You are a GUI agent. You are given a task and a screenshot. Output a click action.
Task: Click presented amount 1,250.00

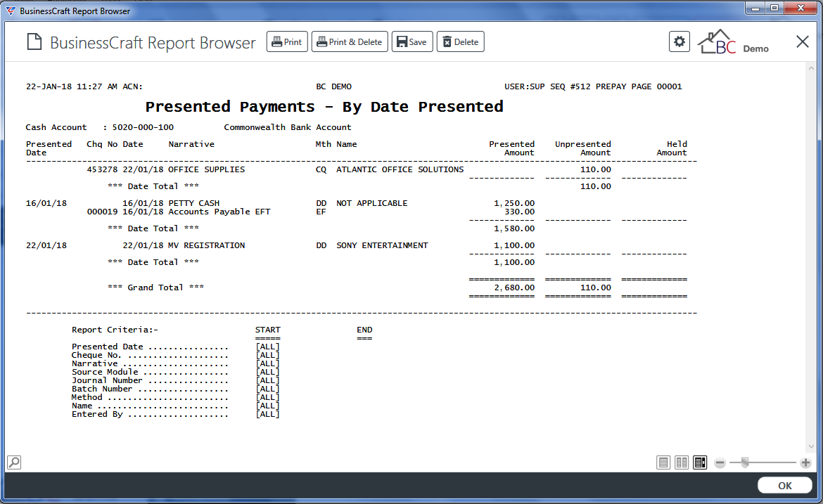[x=514, y=203]
